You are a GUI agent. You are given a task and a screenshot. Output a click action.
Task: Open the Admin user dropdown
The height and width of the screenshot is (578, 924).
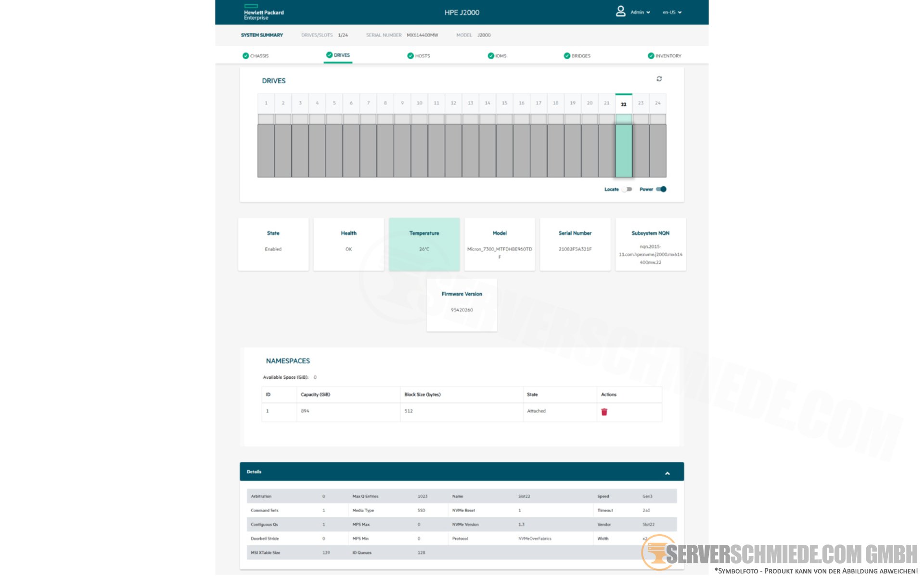(641, 13)
